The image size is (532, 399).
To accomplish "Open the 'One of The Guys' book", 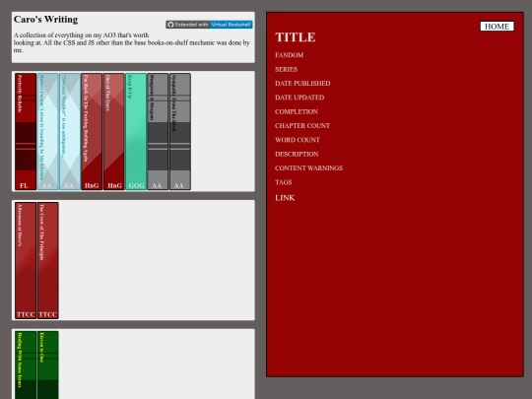I will pyautogui.click(x=113, y=132).
